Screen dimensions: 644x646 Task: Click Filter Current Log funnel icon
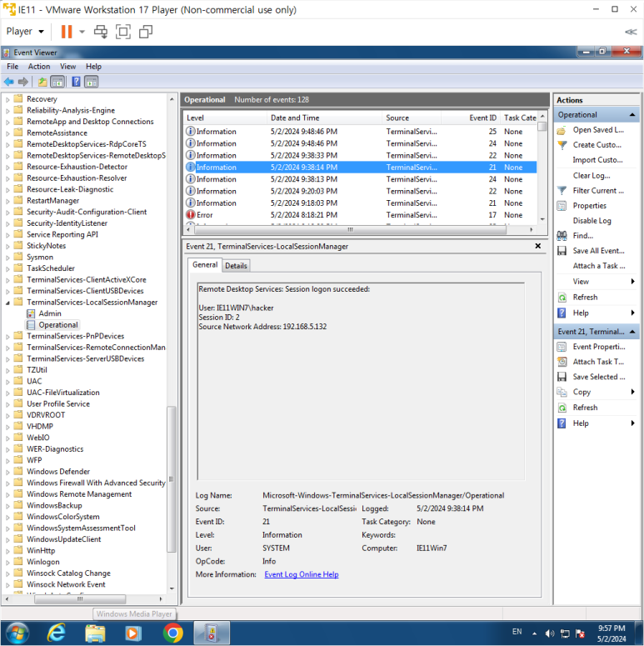tap(562, 190)
